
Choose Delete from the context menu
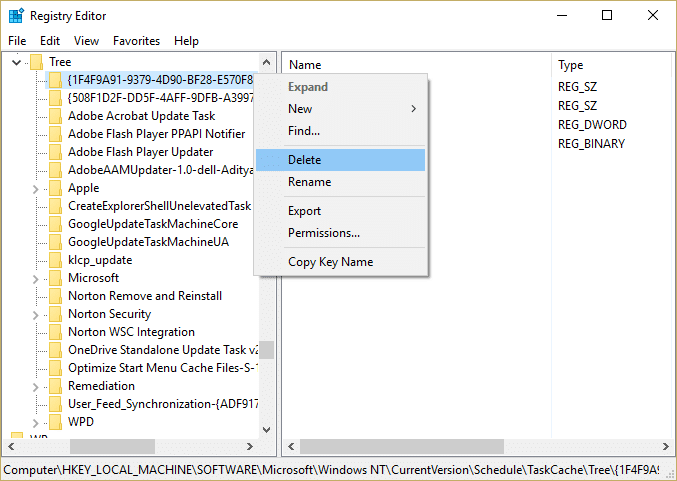coord(341,160)
